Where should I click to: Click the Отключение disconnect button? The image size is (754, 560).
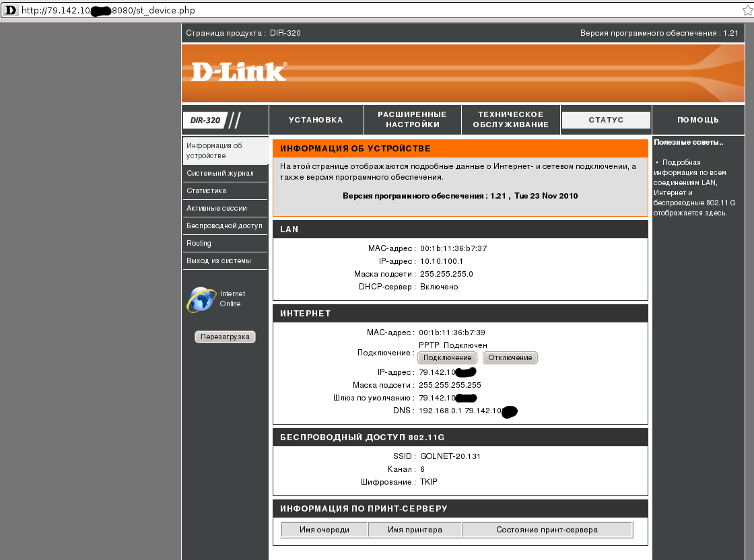coord(510,357)
